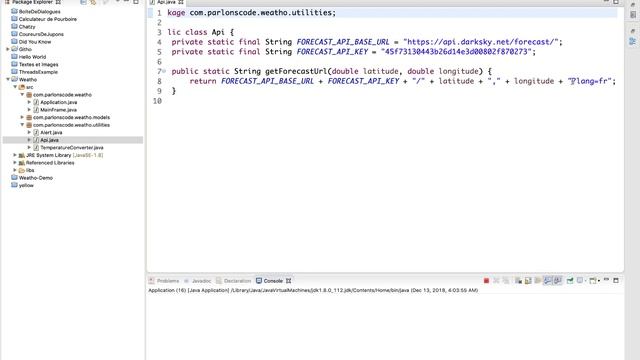
Task: Select the yellow project
Action: point(26,185)
